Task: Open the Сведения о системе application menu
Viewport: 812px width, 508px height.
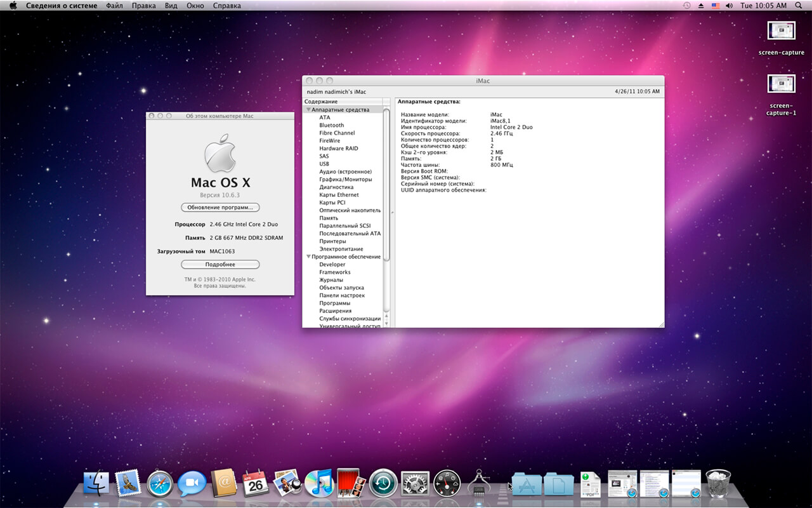Action: 62,6
